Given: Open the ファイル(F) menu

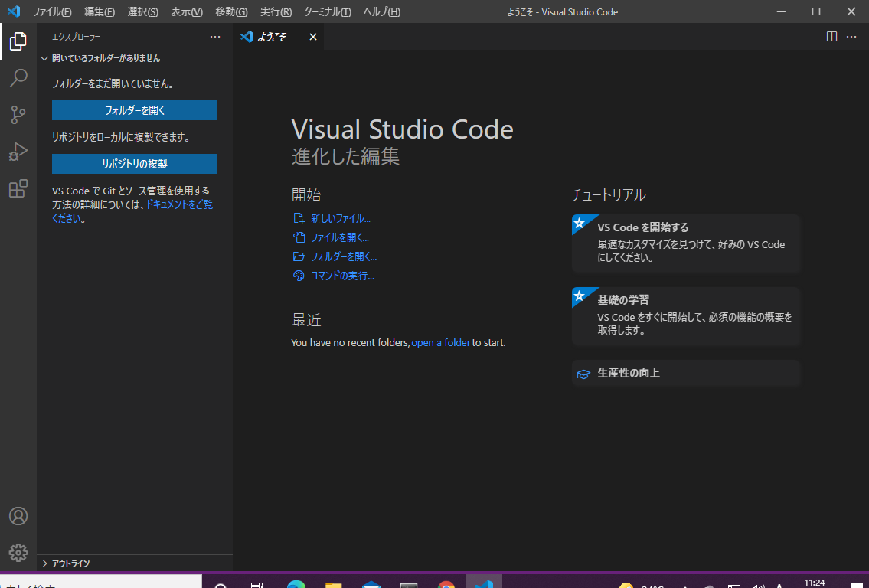Looking at the screenshot, I should click(x=52, y=12).
